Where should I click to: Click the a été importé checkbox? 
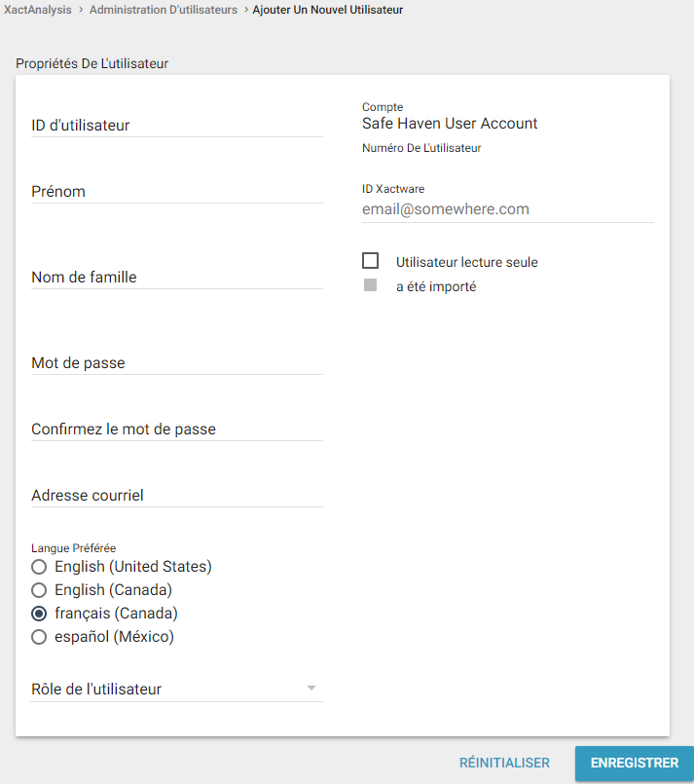coord(370,286)
